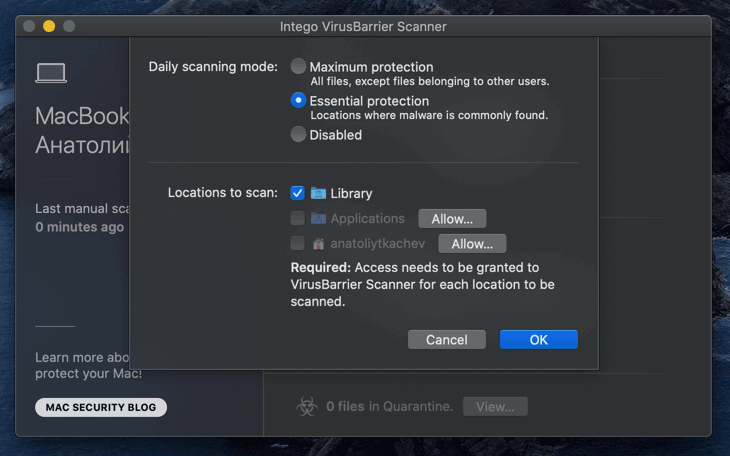730x456 pixels.
Task: Uncheck the Library location checkbox
Action: [297, 193]
